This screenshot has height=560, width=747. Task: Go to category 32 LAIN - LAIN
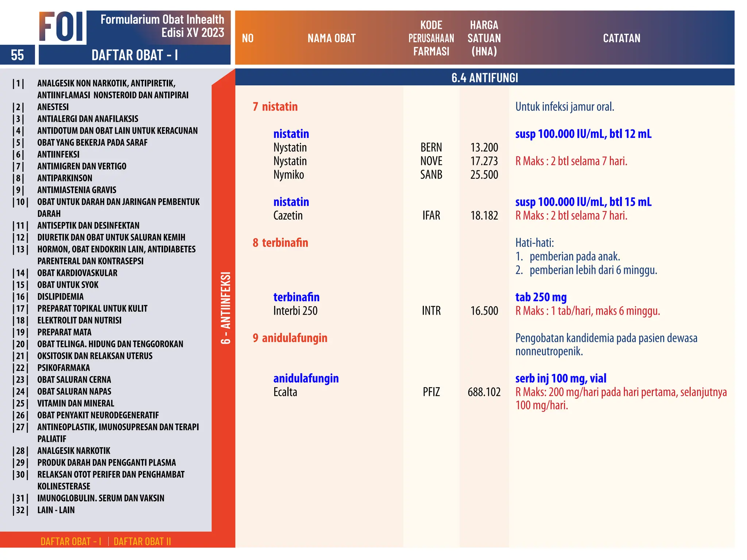(56, 510)
